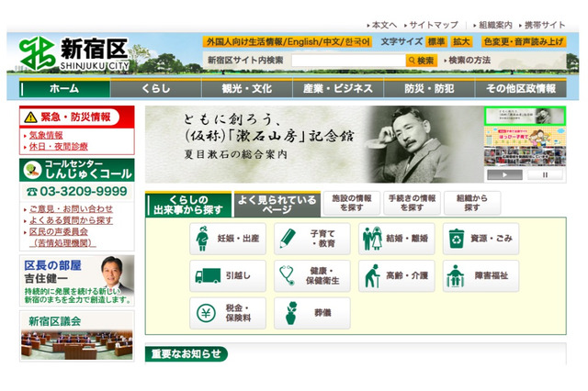Click the 漱石山房 記念館 main banner

[314, 144]
